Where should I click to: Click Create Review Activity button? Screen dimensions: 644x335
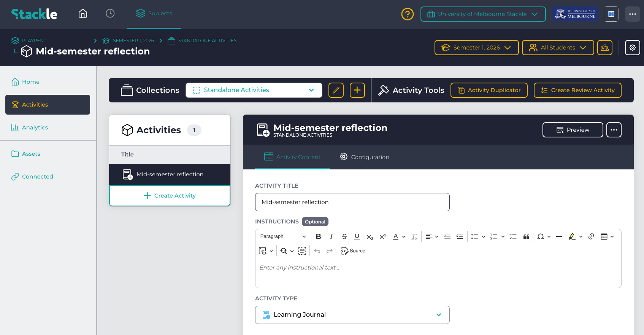point(577,90)
